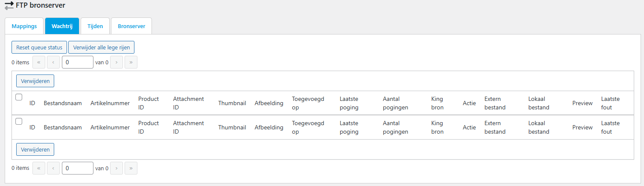Screen dimensions: 644x186
Task: Switch to the Tijden tab
Action: (95, 26)
